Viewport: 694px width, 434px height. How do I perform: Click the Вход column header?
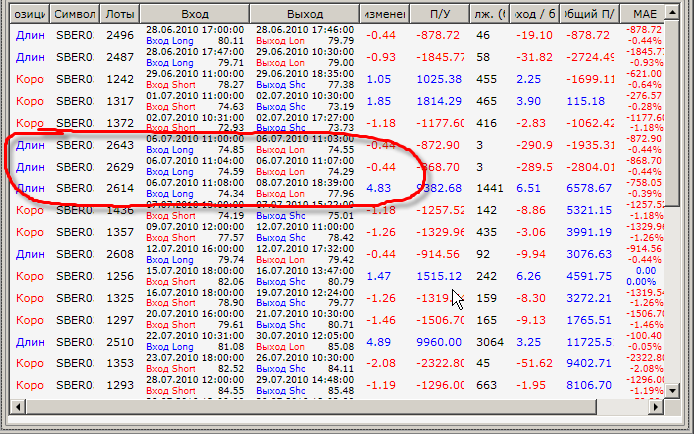pos(195,14)
